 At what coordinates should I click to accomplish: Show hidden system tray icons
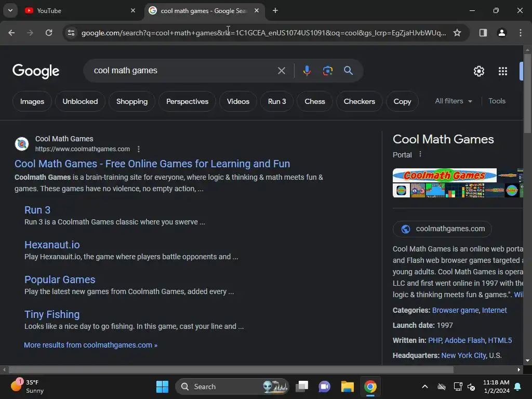[x=424, y=387]
